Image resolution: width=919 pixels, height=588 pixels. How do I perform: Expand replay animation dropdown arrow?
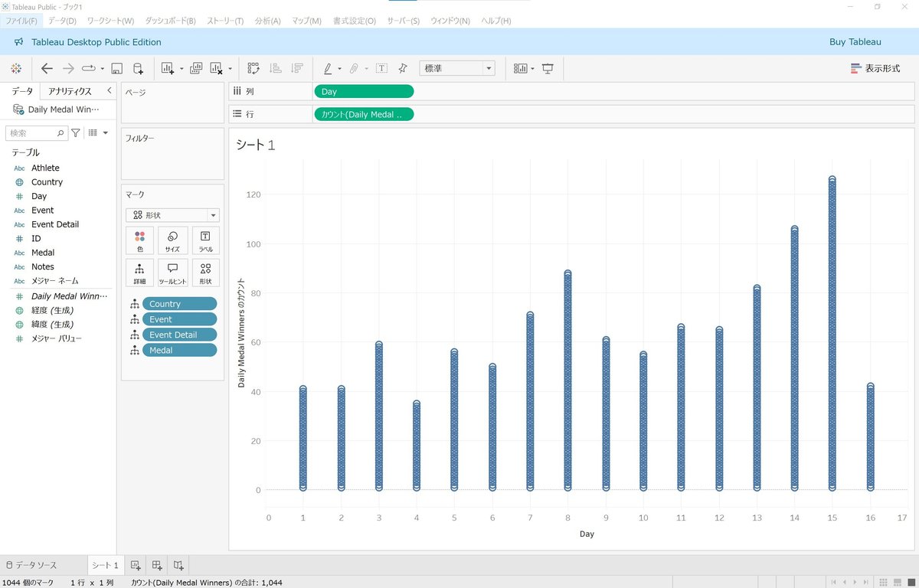click(102, 68)
